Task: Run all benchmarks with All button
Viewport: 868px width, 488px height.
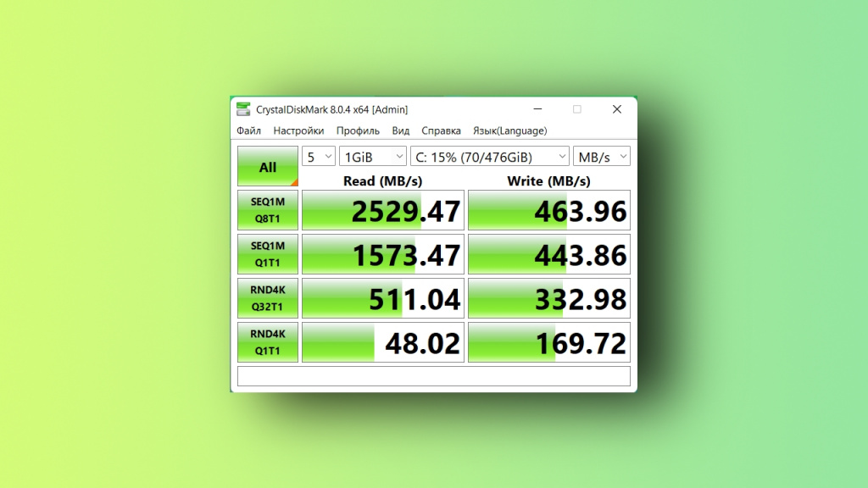Action: 267,167
